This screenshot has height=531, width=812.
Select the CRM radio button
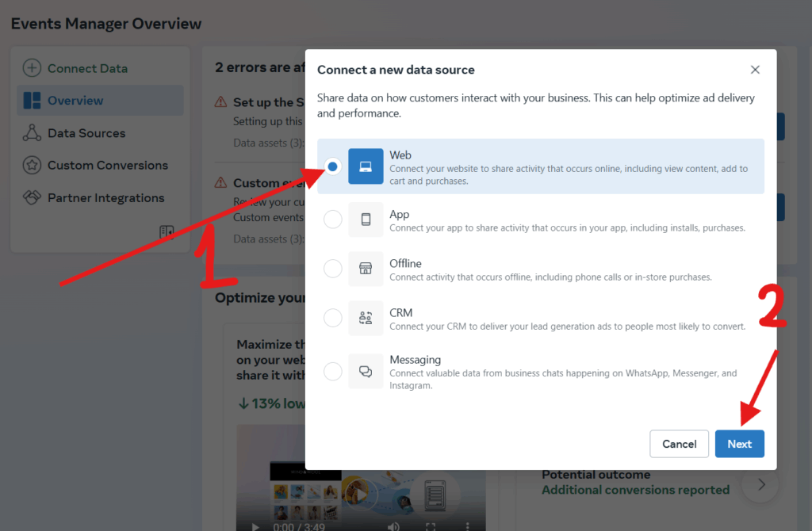click(333, 318)
